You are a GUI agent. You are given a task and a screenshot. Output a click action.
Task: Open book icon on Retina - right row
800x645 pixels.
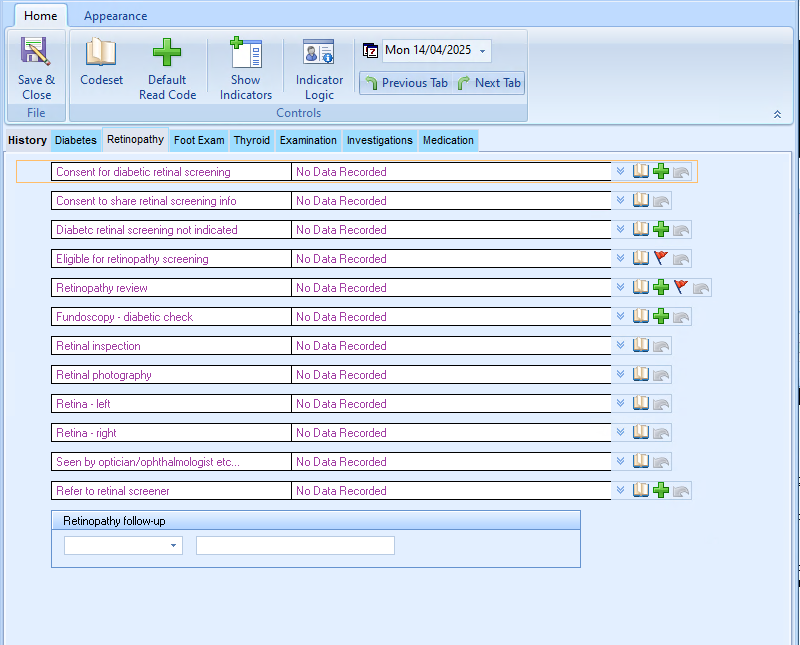click(x=641, y=432)
